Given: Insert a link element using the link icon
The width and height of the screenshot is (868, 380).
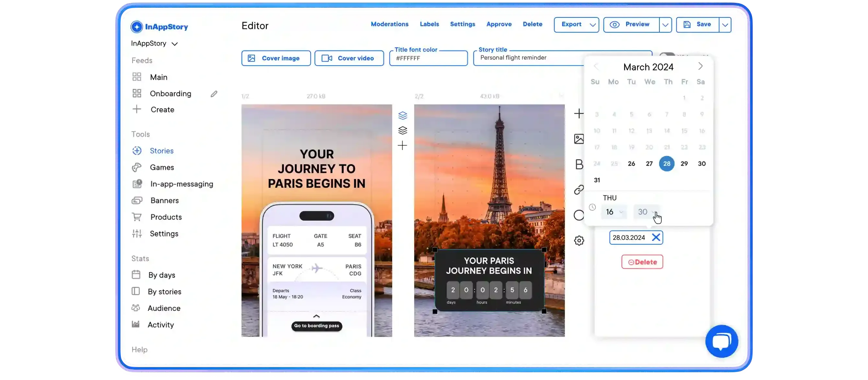Looking at the screenshot, I should 579,190.
